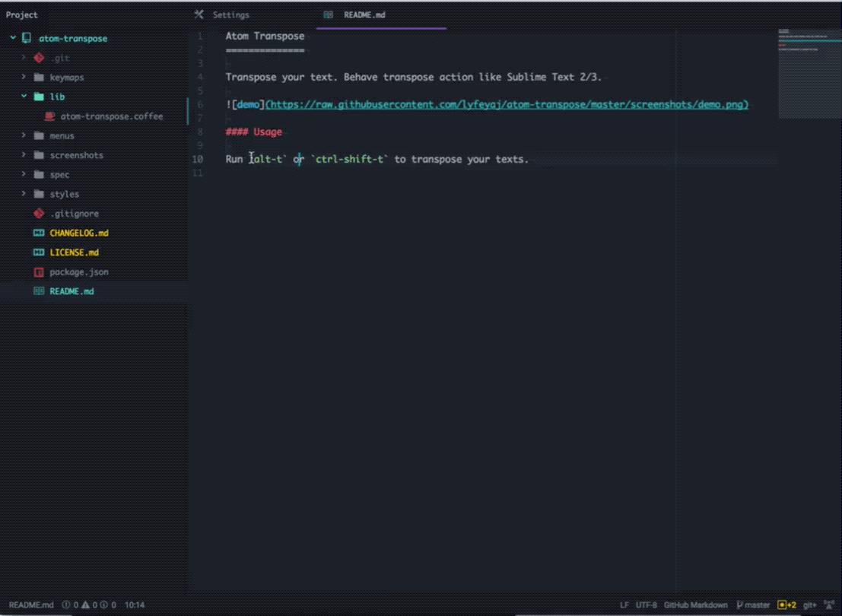Expand the keymaps folder chevron

[24, 77]
